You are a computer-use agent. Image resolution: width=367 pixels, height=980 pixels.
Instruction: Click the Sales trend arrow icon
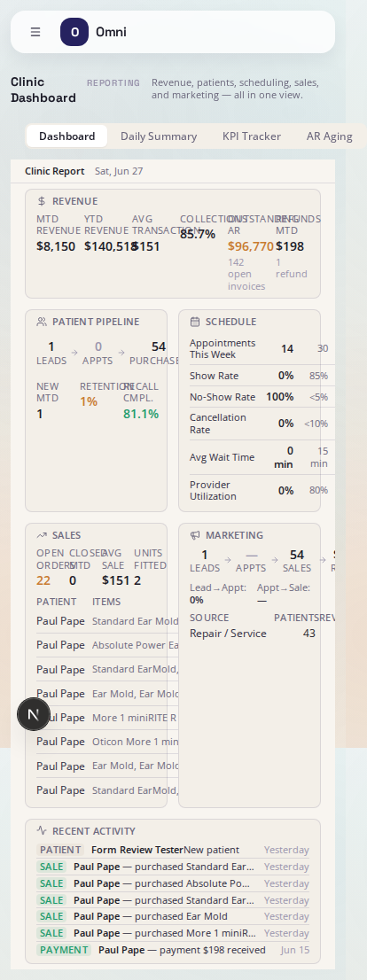pos(42,535)
